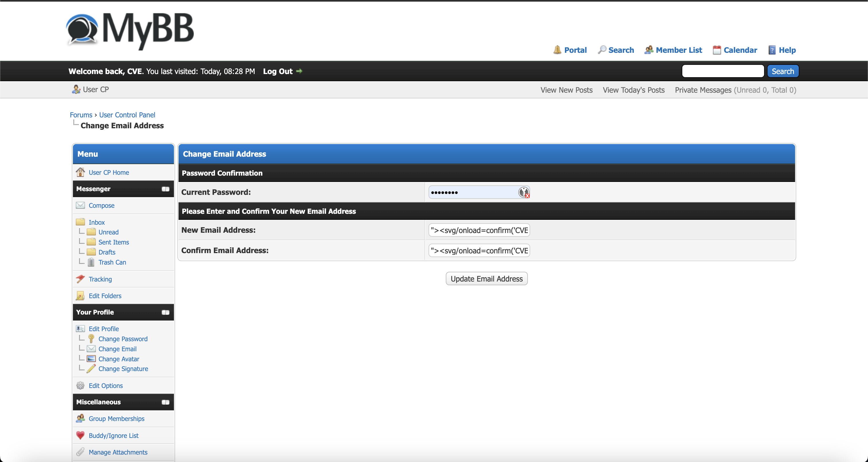Open the Trash Can link

pyautogui.click(x=112, y=262)
